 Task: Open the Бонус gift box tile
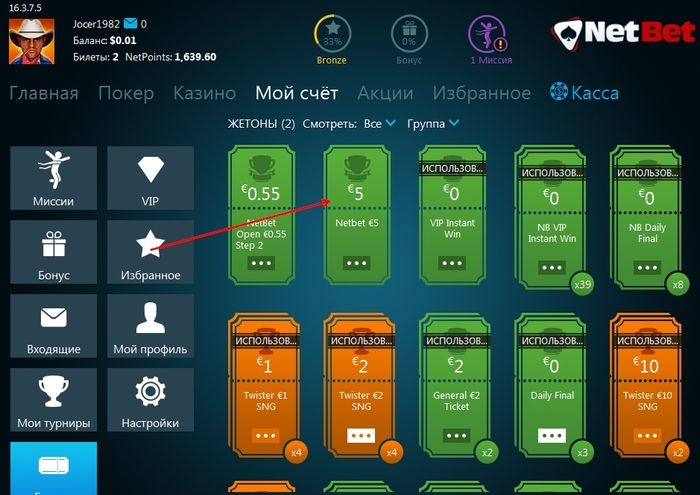(x=54, y=252)
